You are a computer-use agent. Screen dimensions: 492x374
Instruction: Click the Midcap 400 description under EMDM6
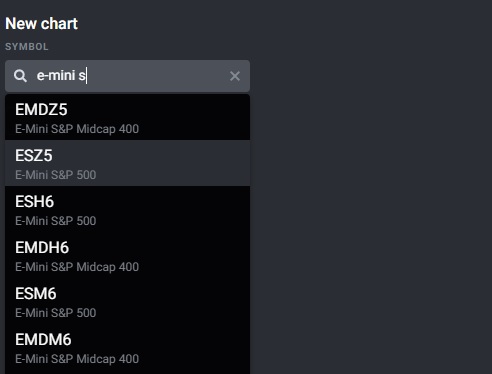click(77, 359)
